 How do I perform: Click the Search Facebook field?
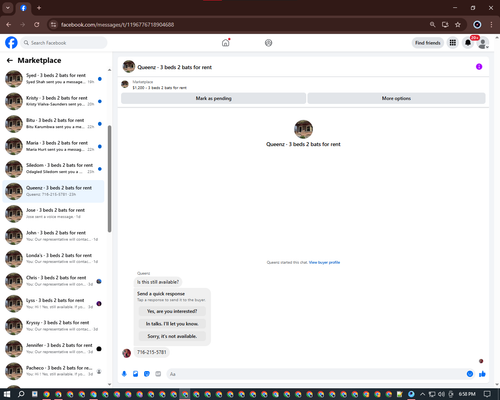click(x=64, y=43)
